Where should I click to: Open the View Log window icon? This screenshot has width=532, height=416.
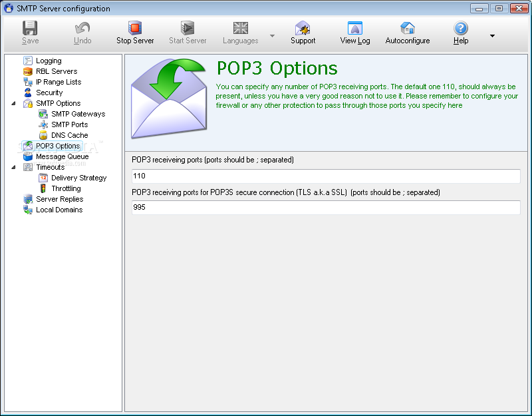click(x=355, y=28)
